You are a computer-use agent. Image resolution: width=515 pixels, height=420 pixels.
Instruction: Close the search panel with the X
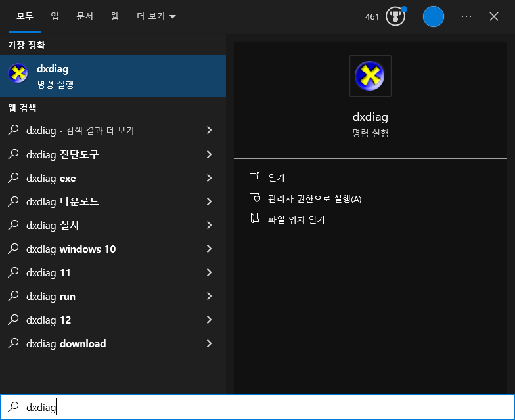[x=494, y=16]
